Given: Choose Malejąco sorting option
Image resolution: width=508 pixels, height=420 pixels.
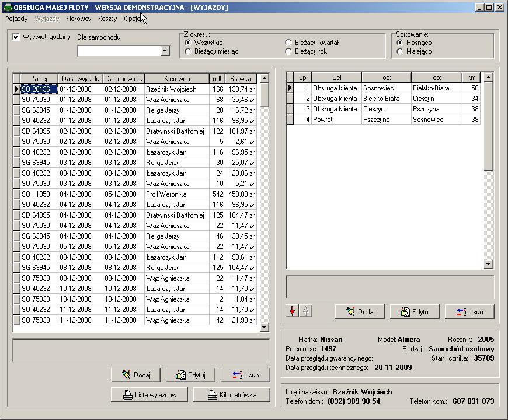Looking at the screenshot, I should tap(400, 51).
